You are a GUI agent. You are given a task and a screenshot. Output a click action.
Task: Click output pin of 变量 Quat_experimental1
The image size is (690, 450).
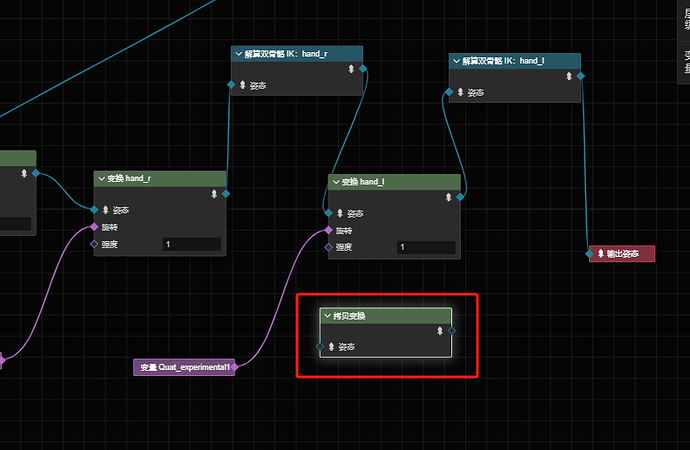tap(235, 366)
